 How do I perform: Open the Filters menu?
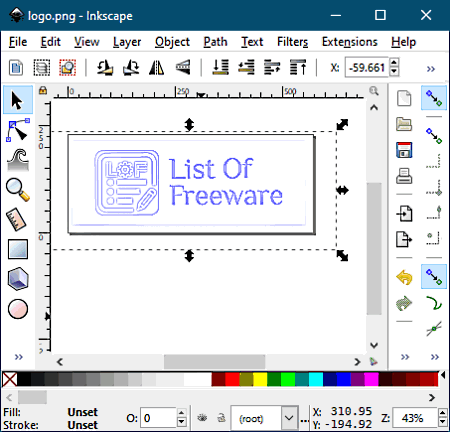pos(292,42)
